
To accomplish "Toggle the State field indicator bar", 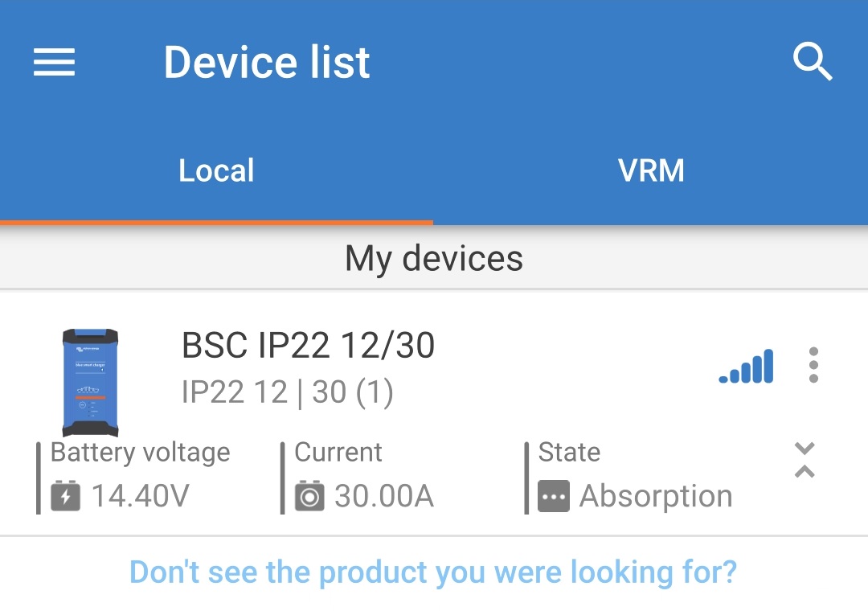I will point(528,474).
